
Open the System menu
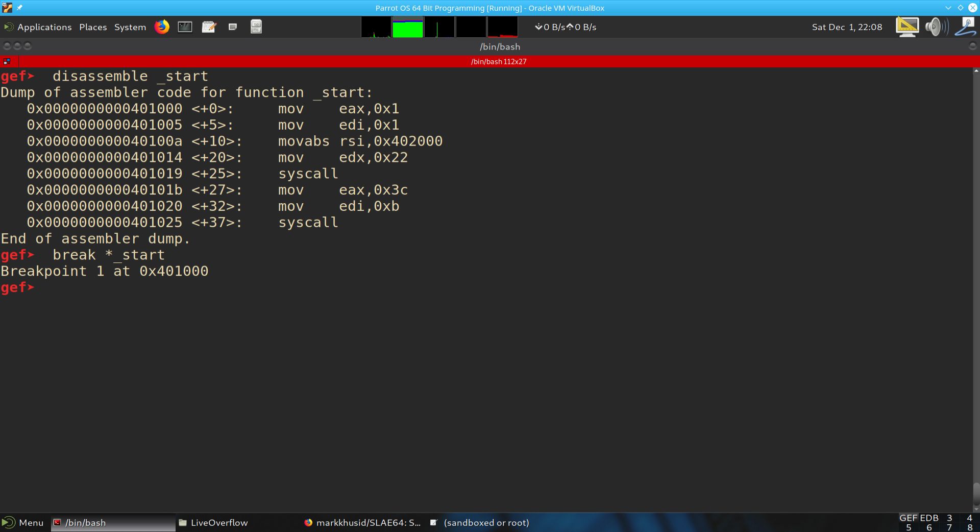(130, 27)
